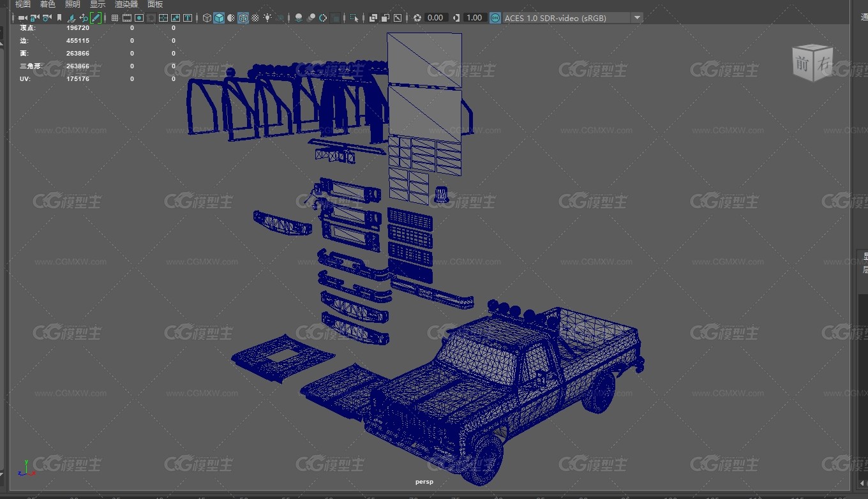Viewport: 868px width, 499px height.
Task: Click the Use All Lights bulb icon
Action: [x=267, y=18]
